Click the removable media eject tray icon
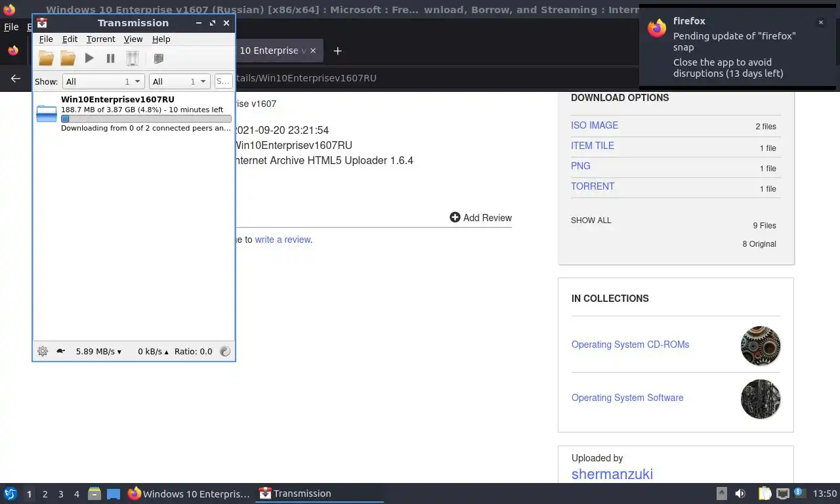 click(x=721, y=493)
